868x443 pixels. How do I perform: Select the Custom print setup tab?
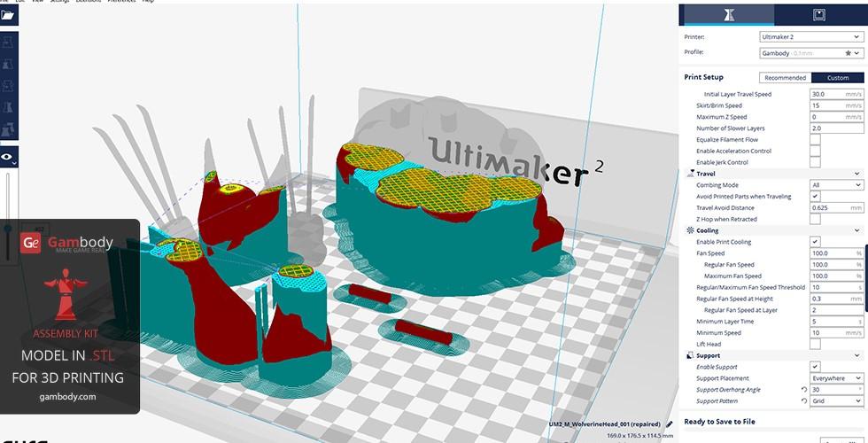[837, 78]
